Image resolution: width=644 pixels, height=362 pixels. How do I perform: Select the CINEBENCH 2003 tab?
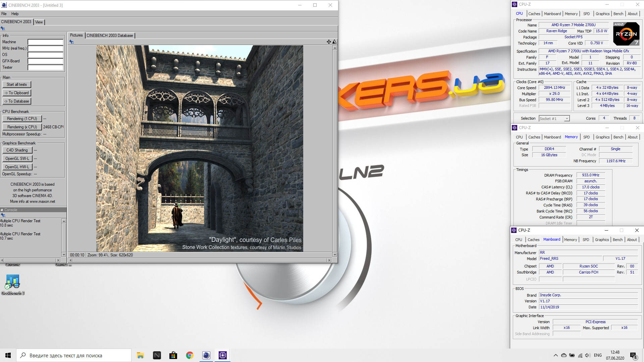[16, 22]
